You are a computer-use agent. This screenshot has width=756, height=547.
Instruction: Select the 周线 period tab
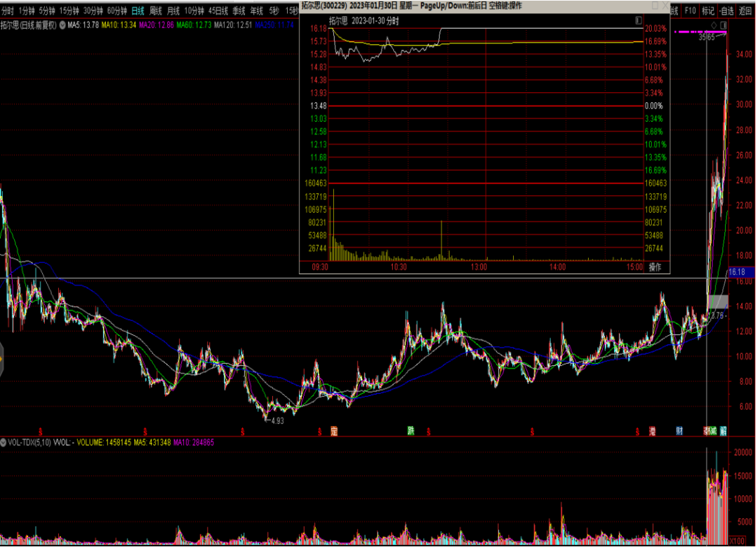click(155, 10)
